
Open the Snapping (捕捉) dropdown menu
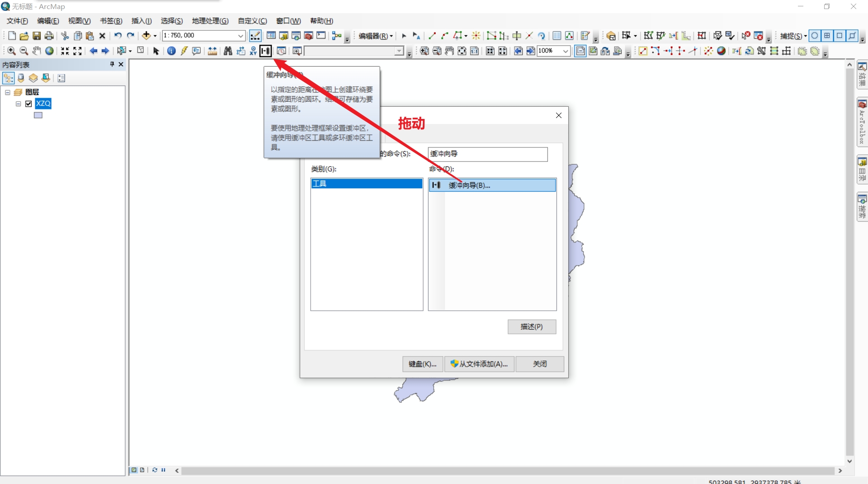(793, 36)
